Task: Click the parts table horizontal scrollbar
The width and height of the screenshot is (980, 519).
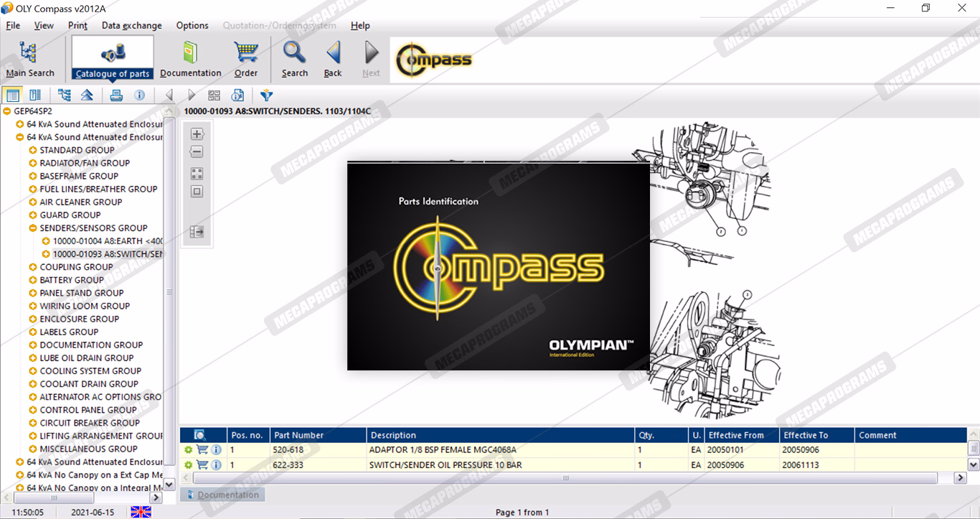Action: pos(565,478)
